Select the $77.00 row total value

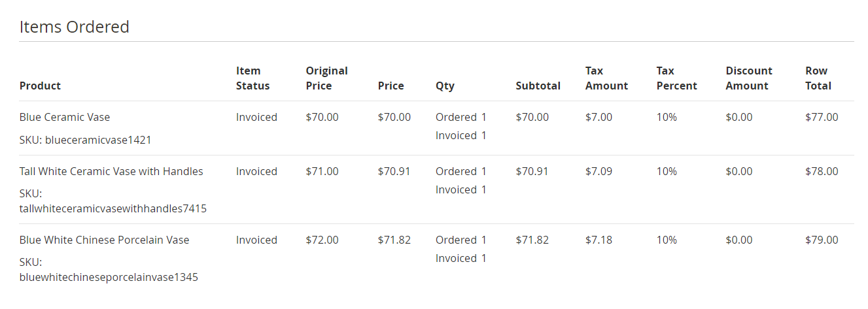point(822,118)
